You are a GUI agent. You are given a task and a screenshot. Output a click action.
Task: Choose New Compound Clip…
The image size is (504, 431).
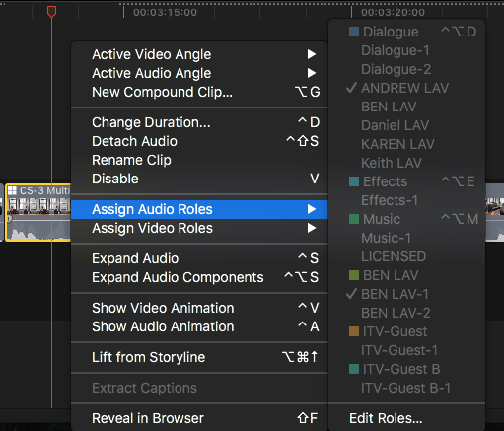[x=199, y=92]
